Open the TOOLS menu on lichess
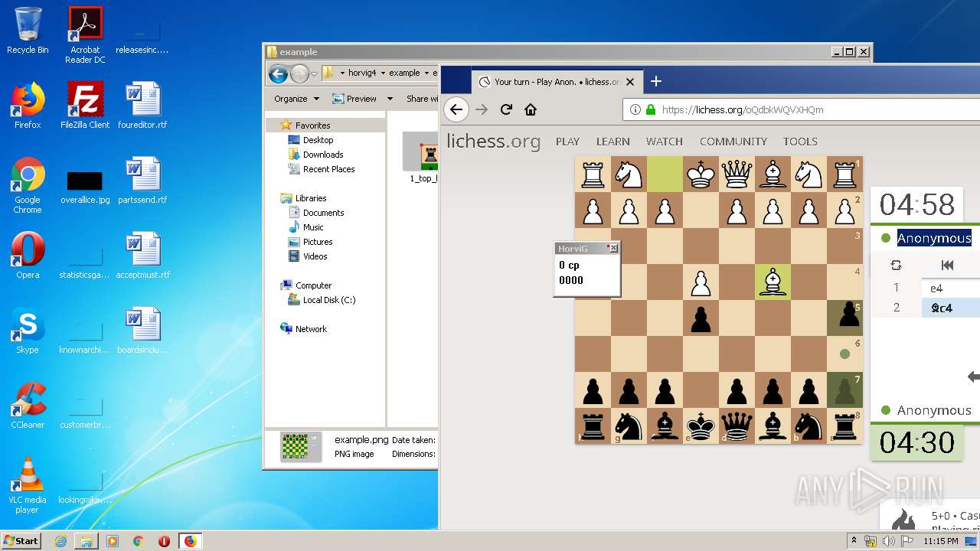The width and height of the screenshot is (980, 551). point(800,142)
